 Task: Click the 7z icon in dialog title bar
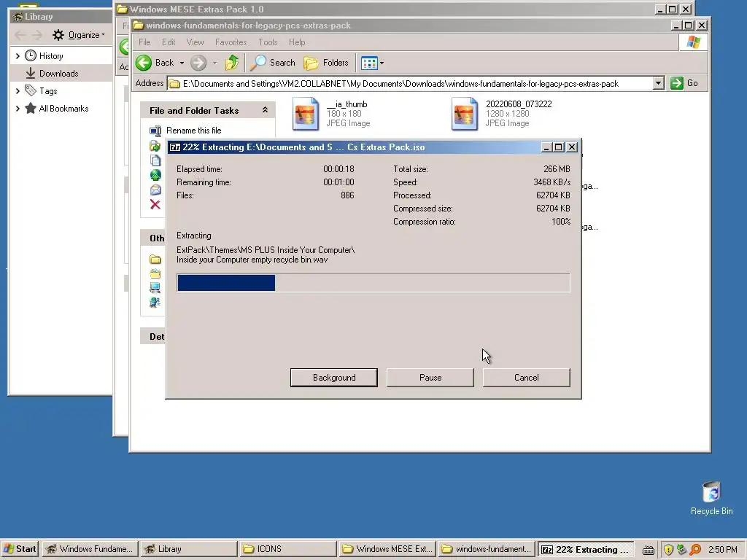pyautogui.click(x=175, y=147)
